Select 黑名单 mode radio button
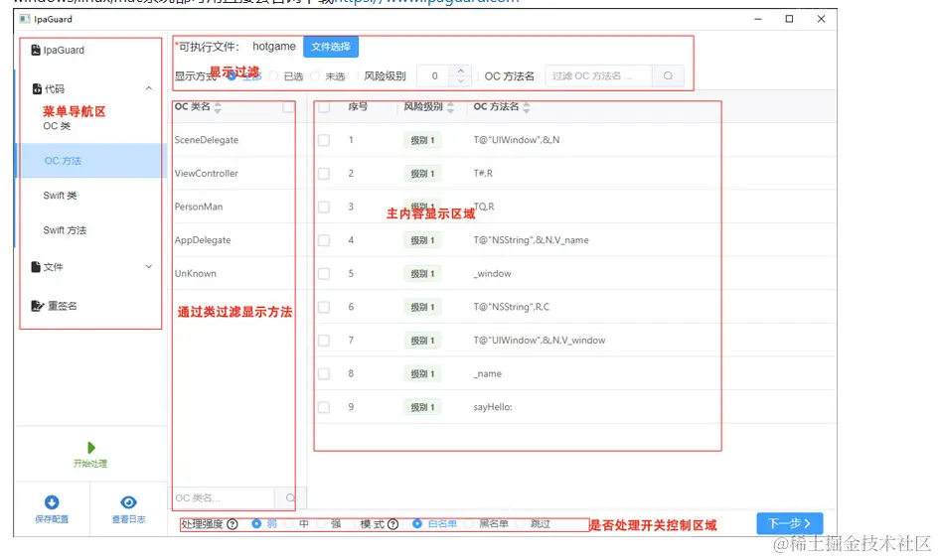938x560 pixels. (x=468, y=524)
